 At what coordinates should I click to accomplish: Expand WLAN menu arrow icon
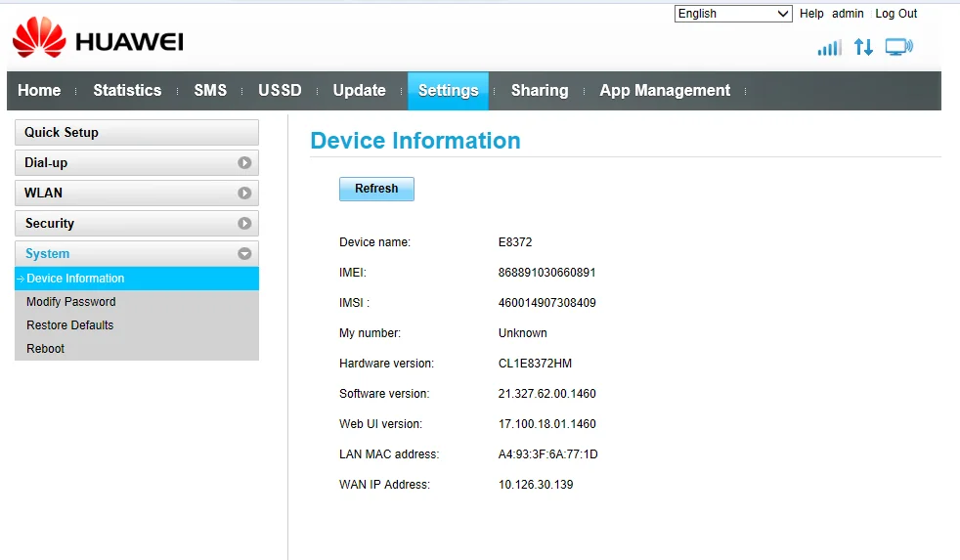[244, 193]
